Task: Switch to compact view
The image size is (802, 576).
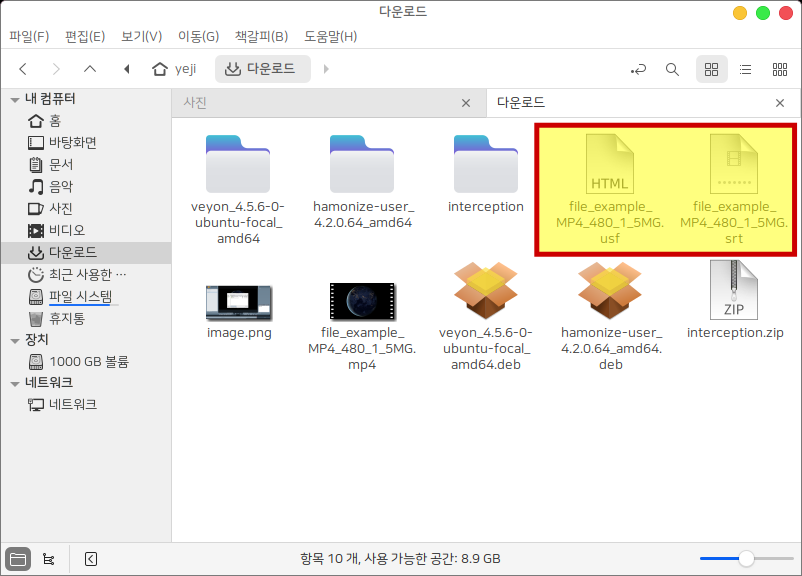Action: 780,69
